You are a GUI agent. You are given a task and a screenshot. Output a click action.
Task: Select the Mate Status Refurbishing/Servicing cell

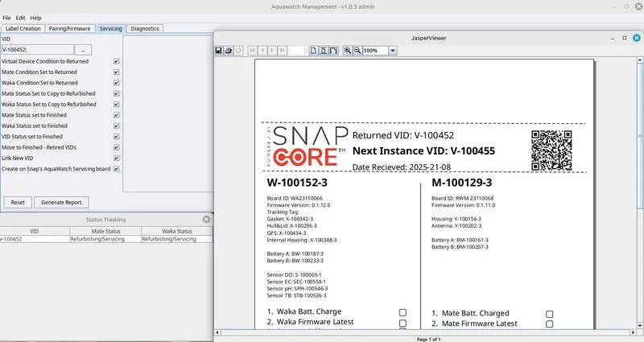105,239
